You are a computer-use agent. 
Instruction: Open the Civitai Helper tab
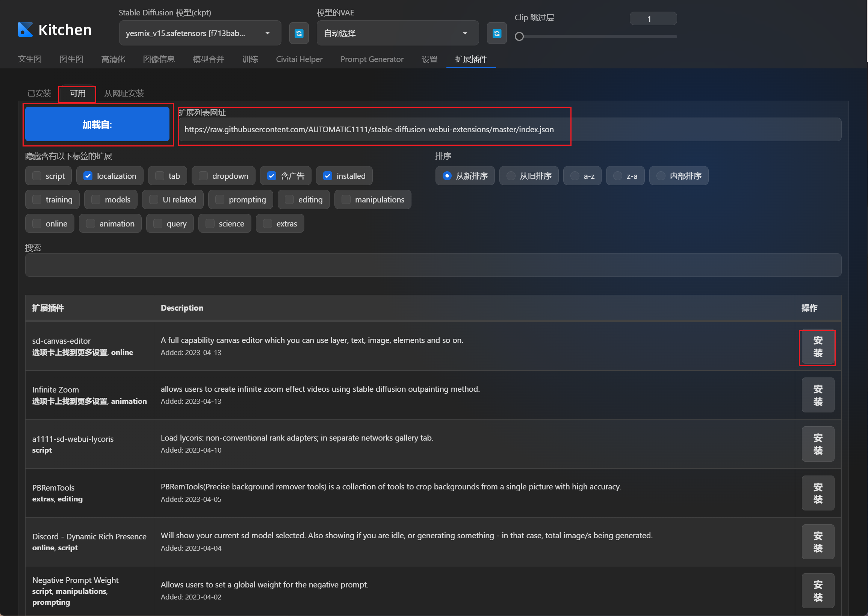tap(299, 59)
